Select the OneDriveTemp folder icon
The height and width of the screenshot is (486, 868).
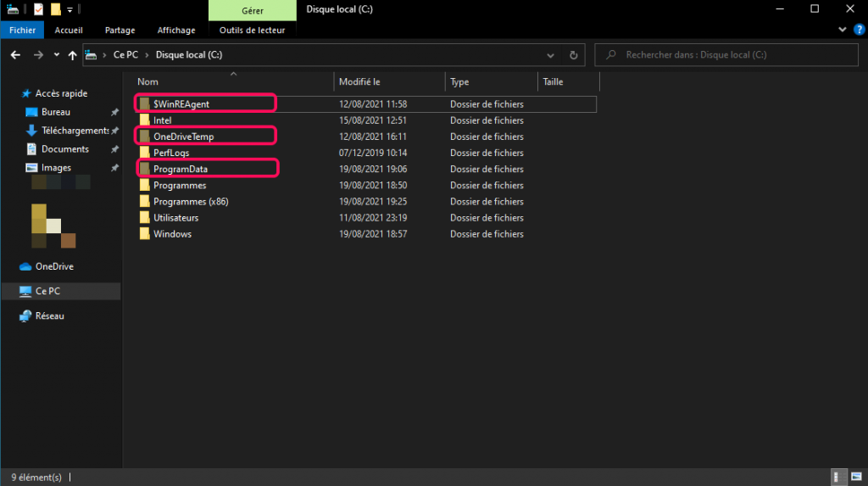(x=144, y=136)
